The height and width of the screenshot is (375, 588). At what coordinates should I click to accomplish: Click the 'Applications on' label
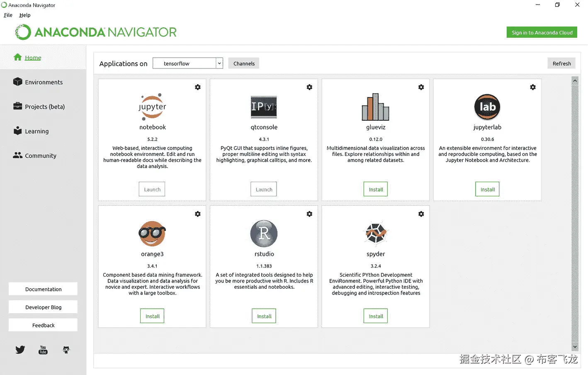pos(123,63)
